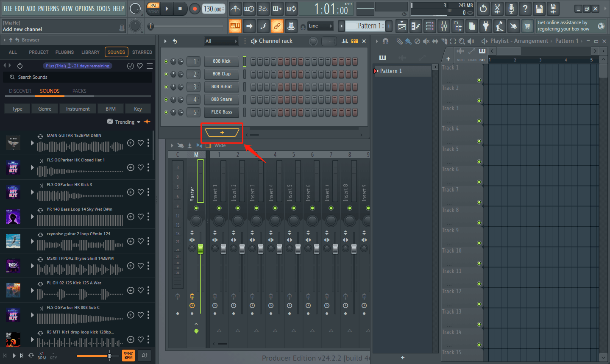Select the Mute tool in the Playlist toolbar
Image resolution: width=610 pixels, height=364 pixels.
[426, 41]
